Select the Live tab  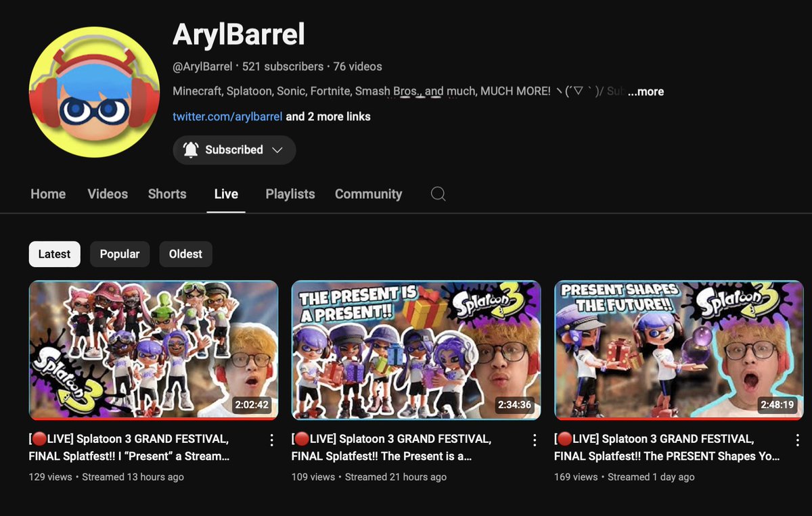point(226,194)
